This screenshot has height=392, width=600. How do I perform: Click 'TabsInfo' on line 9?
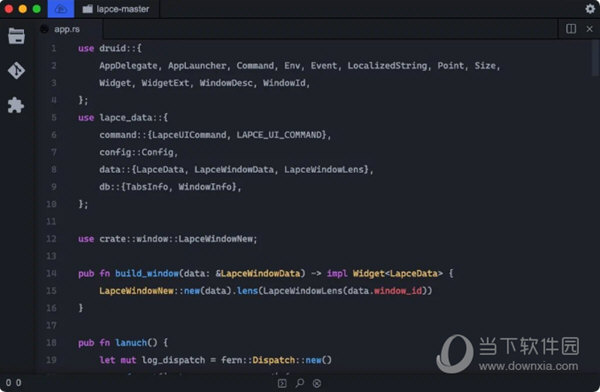pyautogui.click(x=147, y=187)
